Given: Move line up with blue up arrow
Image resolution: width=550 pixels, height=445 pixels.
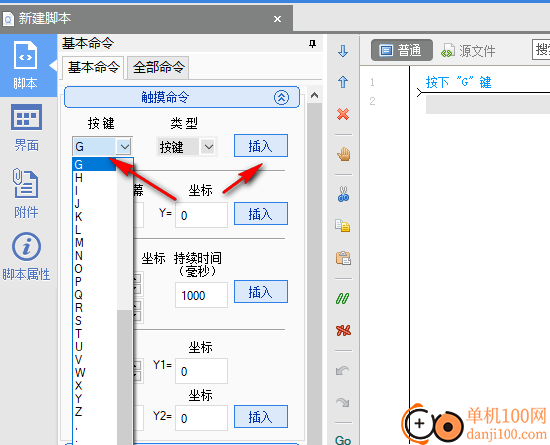Looking at the screenshot, I should click(x=343, y=82).
